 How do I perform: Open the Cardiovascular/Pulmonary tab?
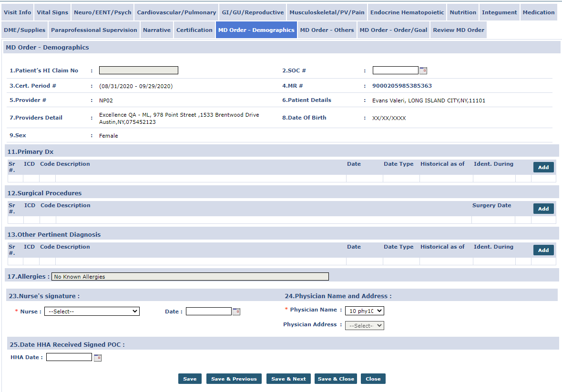(x=176, y=12)
